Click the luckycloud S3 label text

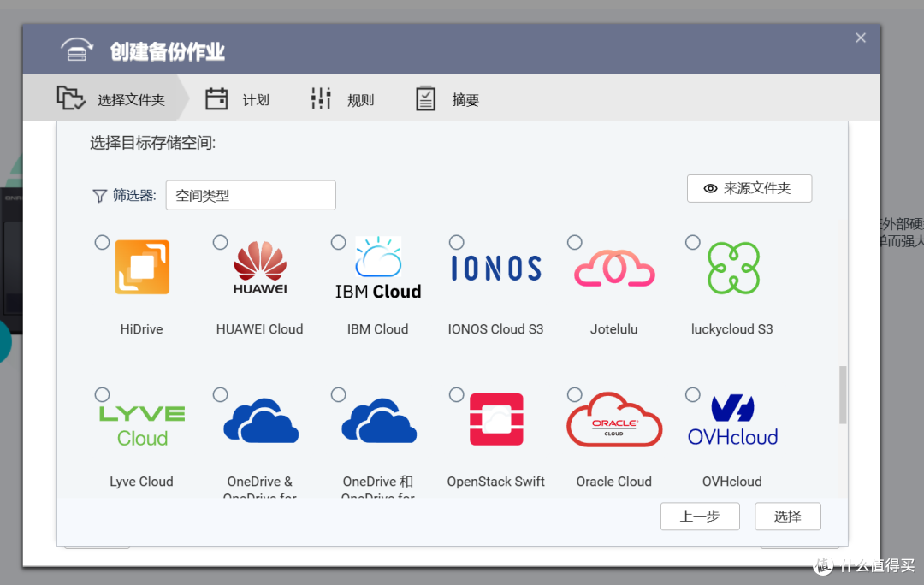[731, 329]
